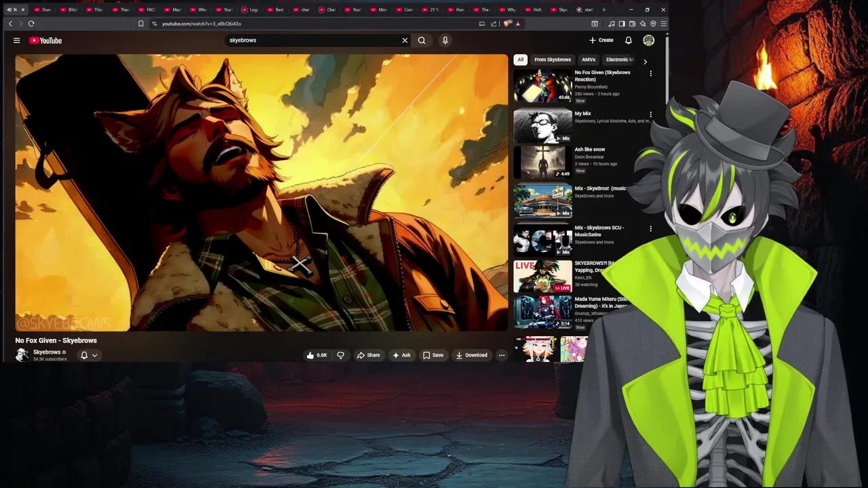Go back in browser history
The width and height of the screenshot is (868, 488).
(x=10, y=24)
